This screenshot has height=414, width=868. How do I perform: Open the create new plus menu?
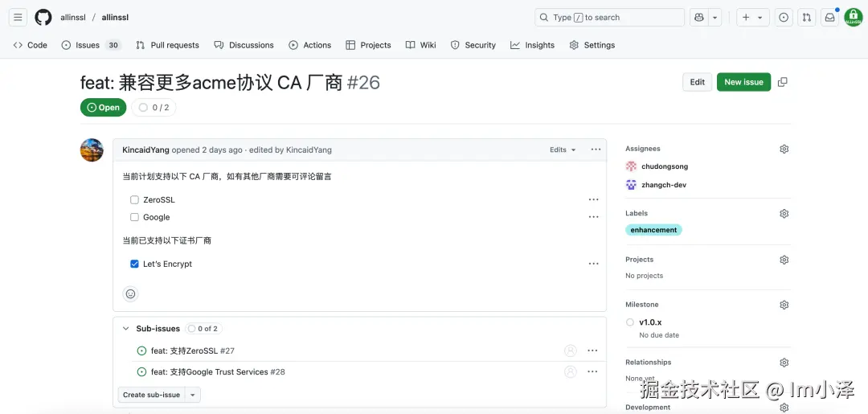pyautogui.click(x=752, y=17)
